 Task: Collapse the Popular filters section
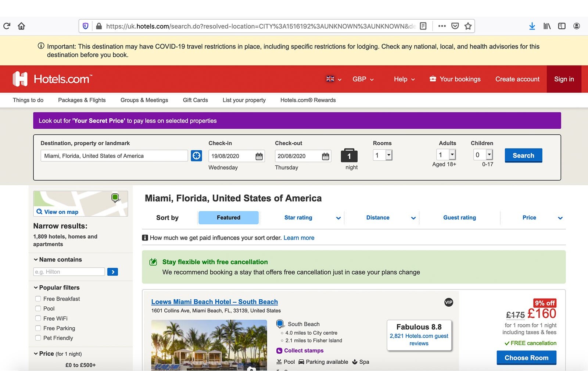coord(57,288)
